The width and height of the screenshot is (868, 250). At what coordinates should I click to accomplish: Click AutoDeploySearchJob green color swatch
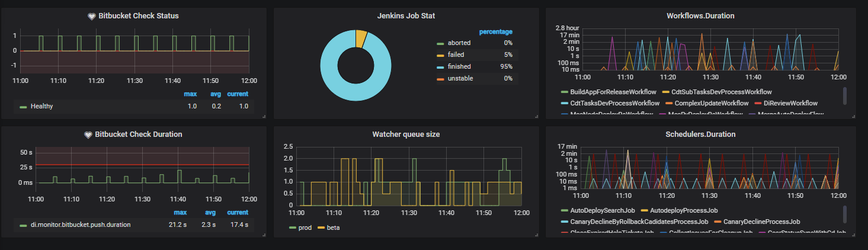click(x=563, y=211)
